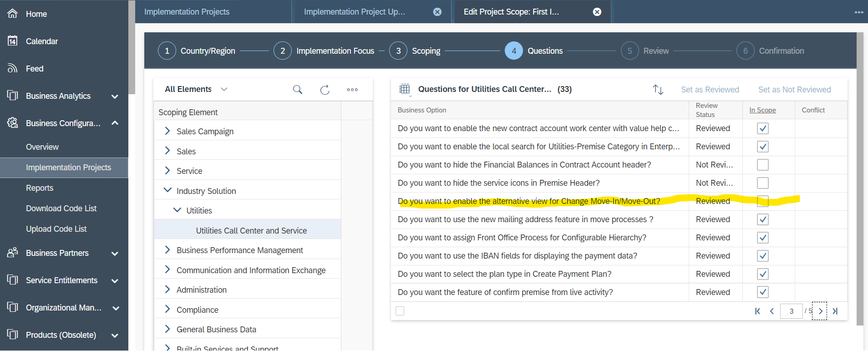
Task: Uncheck In Scope for local search Utilities-Premise Category
Action: pos(763,147)
